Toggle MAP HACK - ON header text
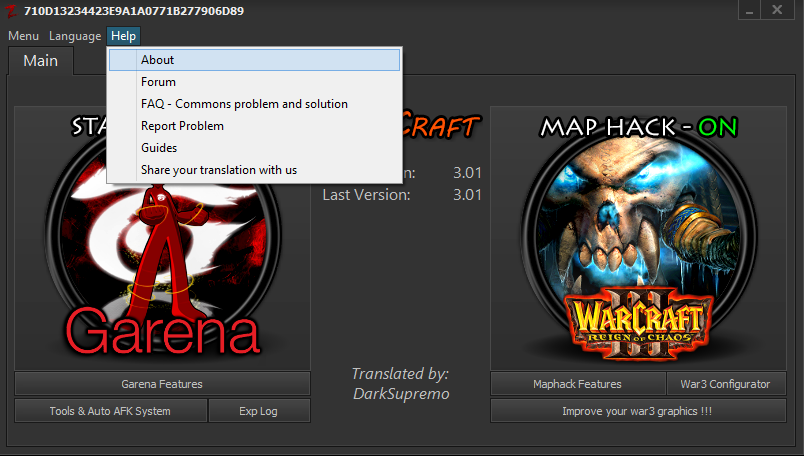The image size is (804, 456). coord(638,127)
